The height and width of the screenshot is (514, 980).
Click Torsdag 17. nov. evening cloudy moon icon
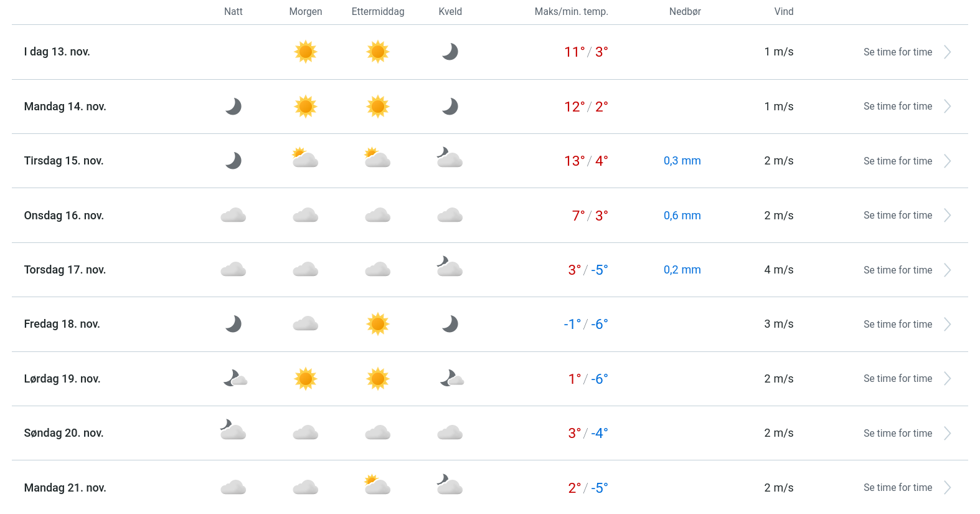[450, 267]
